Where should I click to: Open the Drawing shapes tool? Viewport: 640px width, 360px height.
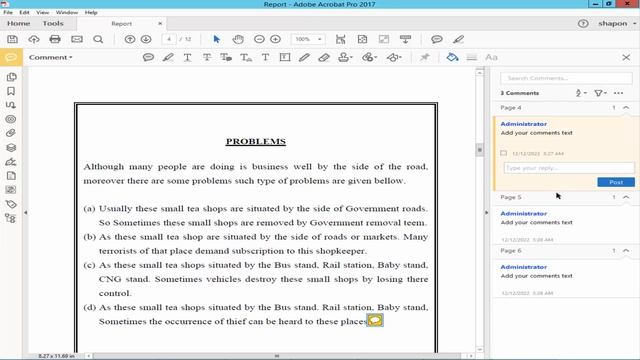(394, 58)
